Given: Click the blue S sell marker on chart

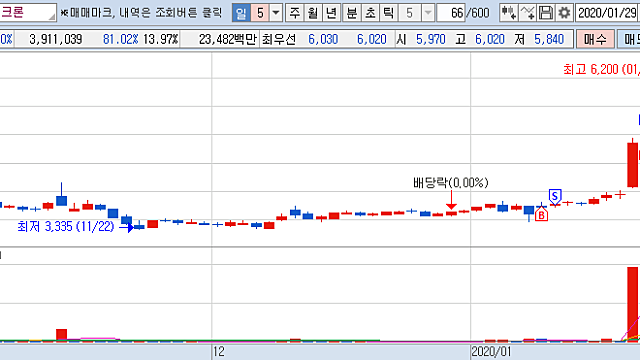Looking at the screenshot, I should point(555,197).
